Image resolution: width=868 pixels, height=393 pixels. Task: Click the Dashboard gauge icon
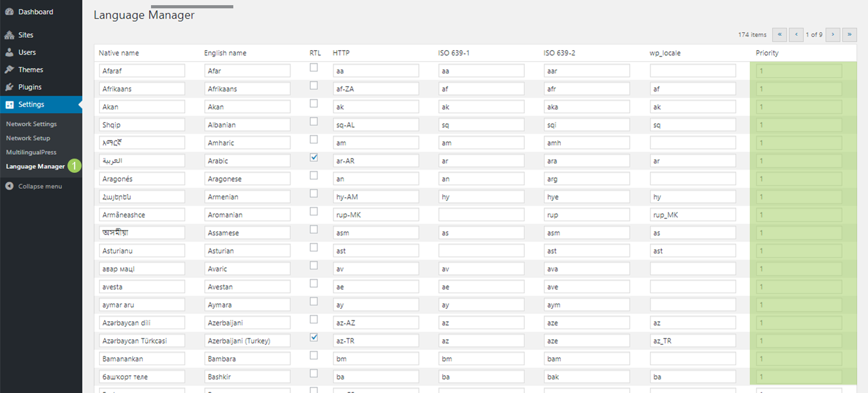click(9, 12)
